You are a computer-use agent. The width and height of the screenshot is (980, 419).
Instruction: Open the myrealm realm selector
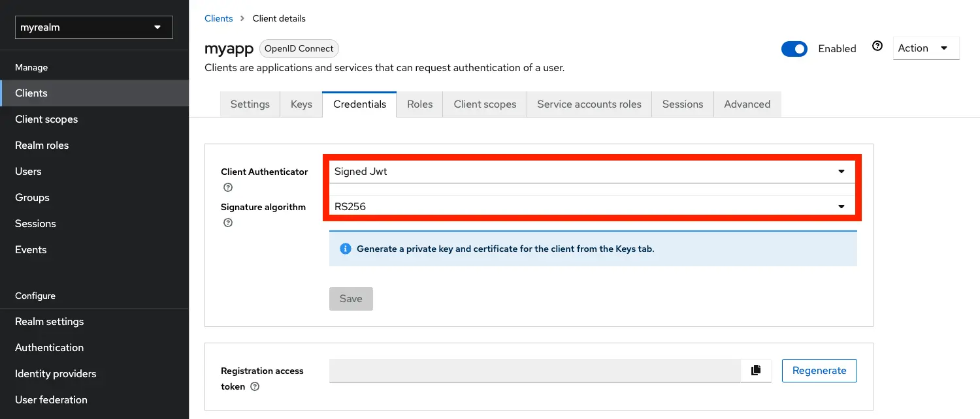click(x=93, y=27)
